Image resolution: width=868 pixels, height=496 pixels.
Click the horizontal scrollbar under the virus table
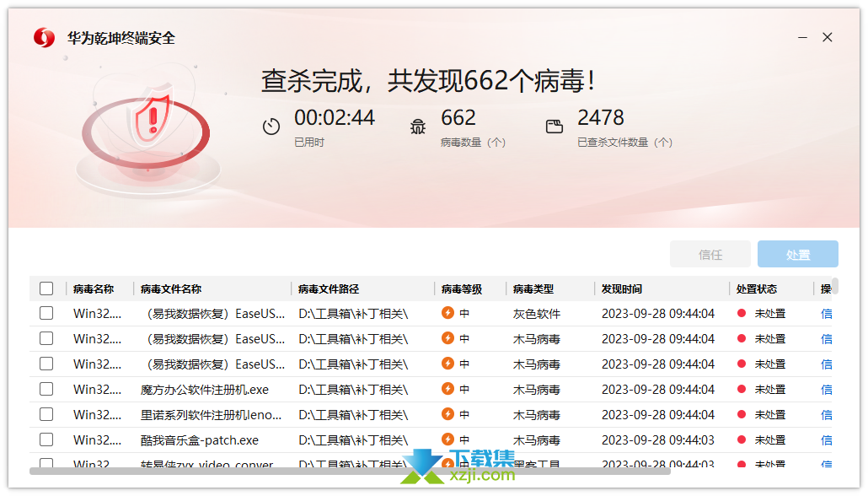[350, 471]
